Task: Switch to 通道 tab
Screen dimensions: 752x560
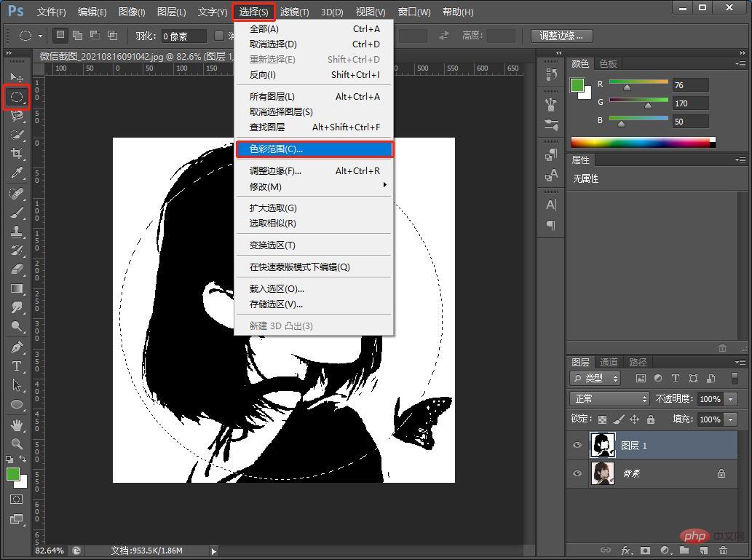Action: [x=609, y=363]
